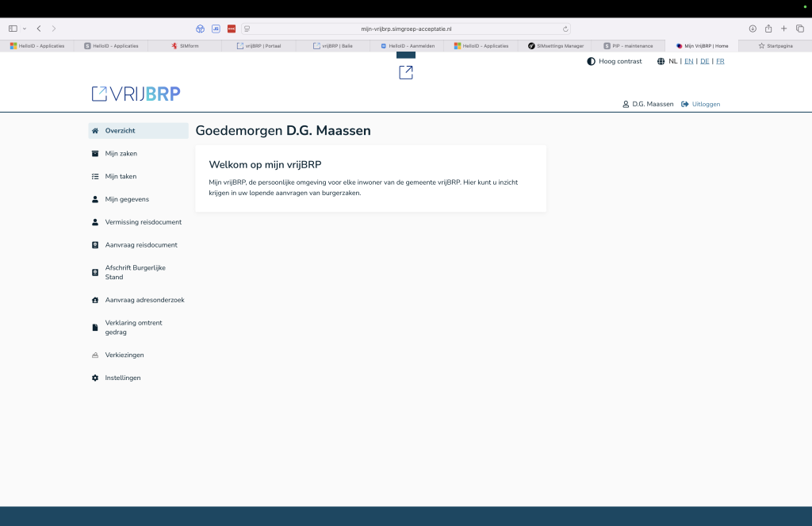Image resolution: width=812 pixels, height=526 pixels.
Task: Click the home icon next to Overzicht
Action: coord(95,131)
